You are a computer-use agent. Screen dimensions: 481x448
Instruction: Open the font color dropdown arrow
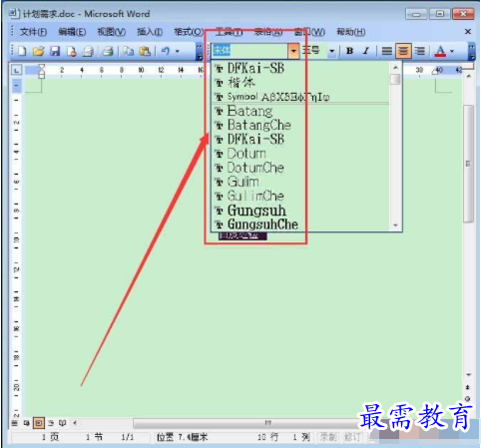pyautogui.click(x=452, y=51)
